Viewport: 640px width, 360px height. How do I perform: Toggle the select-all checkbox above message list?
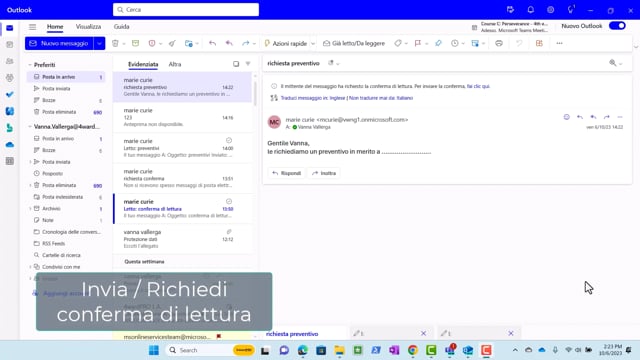click(236, 64)
